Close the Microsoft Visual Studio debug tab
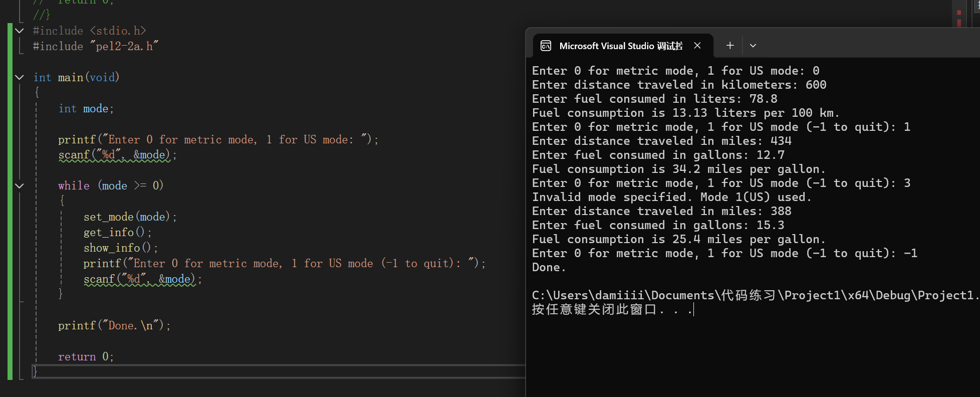 pyautogui.click(x=697, y=46)
